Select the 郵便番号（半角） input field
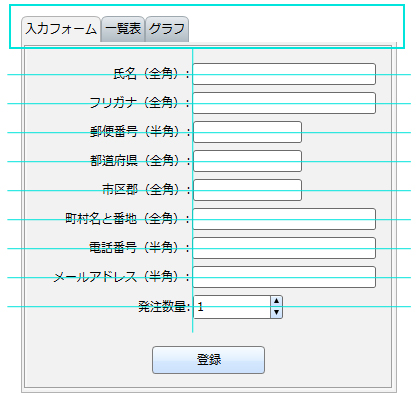The height and width of the screenshot is (395, 417). [x=248, y=132]
